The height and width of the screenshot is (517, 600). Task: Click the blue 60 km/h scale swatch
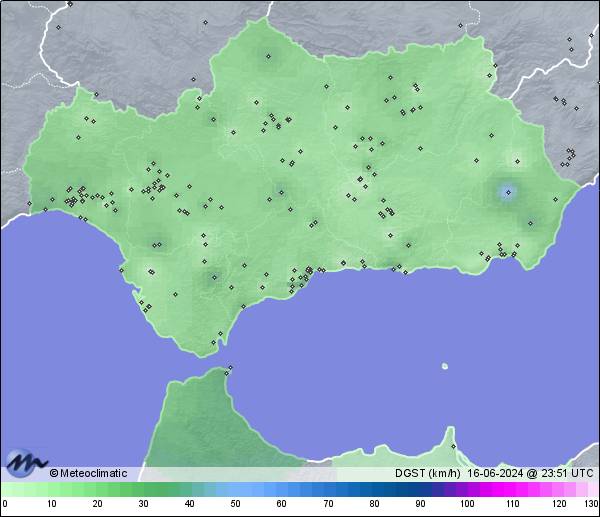click(x=281, y=490)
